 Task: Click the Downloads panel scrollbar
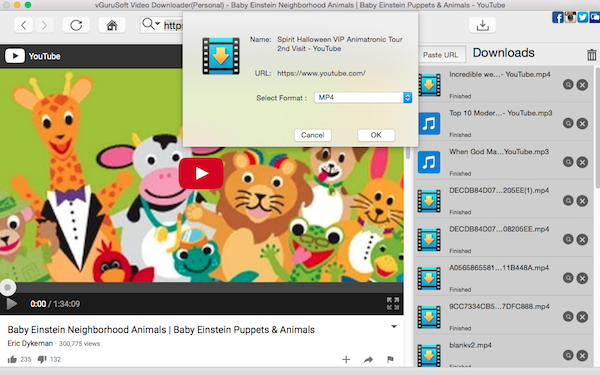point(597,128)
